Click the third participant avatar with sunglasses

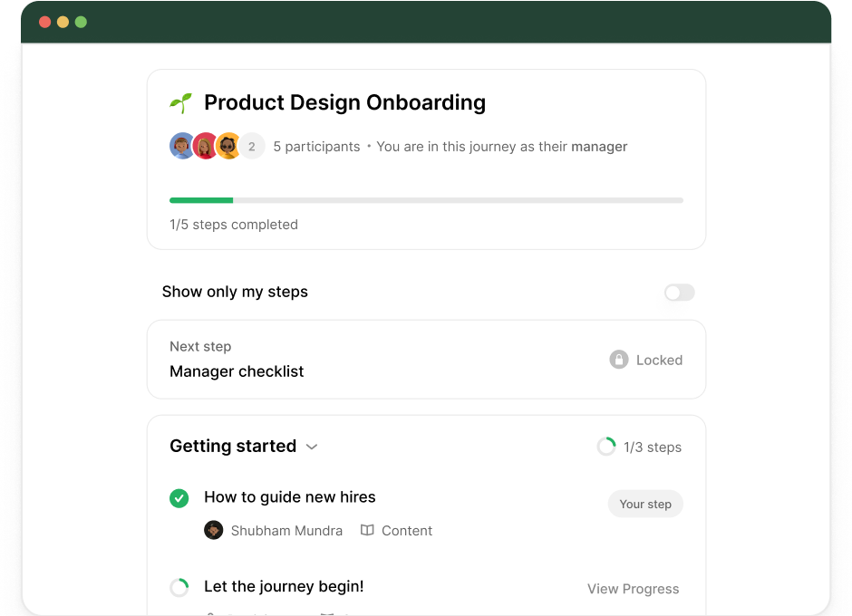228,146
